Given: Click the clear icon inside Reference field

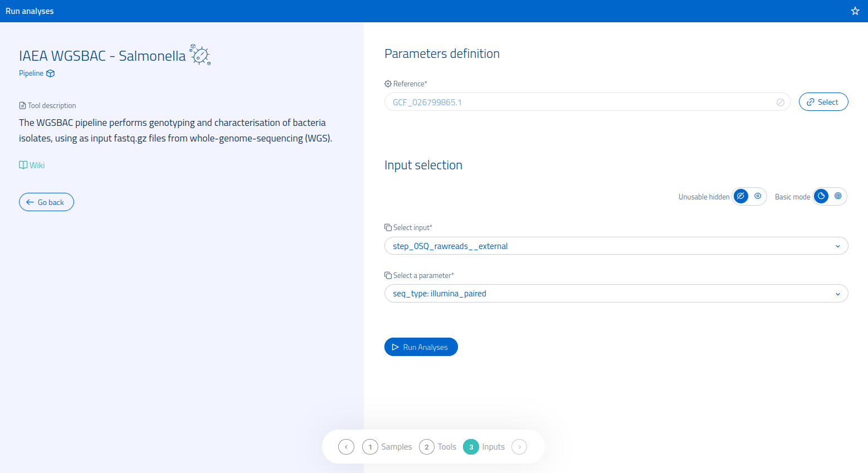Looking at the screenshot, I should (781, 103).
